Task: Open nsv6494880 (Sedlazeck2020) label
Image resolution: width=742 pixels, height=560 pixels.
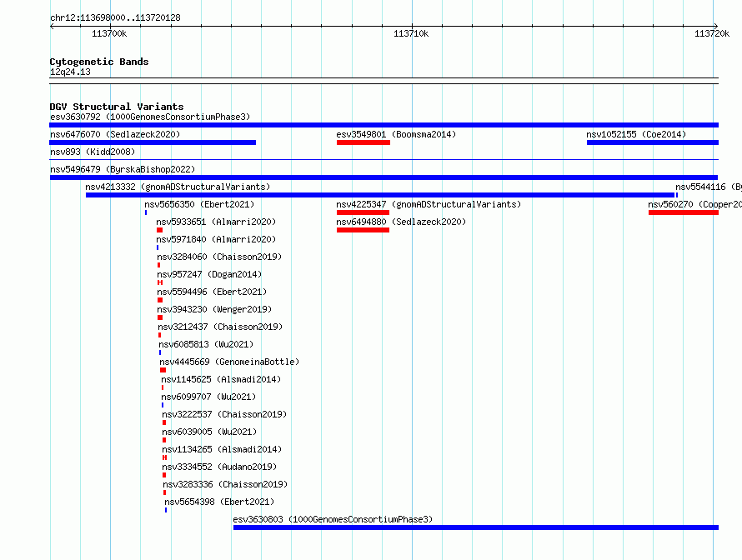Action: 401,222
